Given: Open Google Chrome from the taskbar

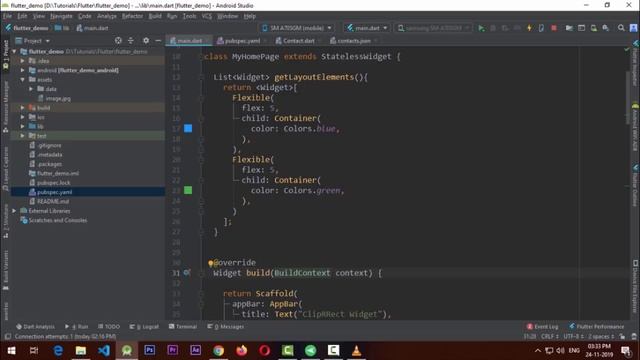Looking at the screenshot, I should coord(218,350).
